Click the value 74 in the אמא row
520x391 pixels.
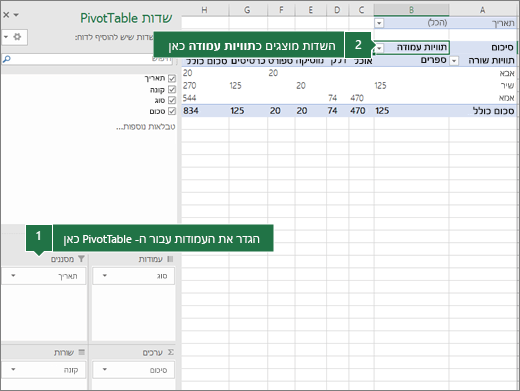tap(332, 98)
